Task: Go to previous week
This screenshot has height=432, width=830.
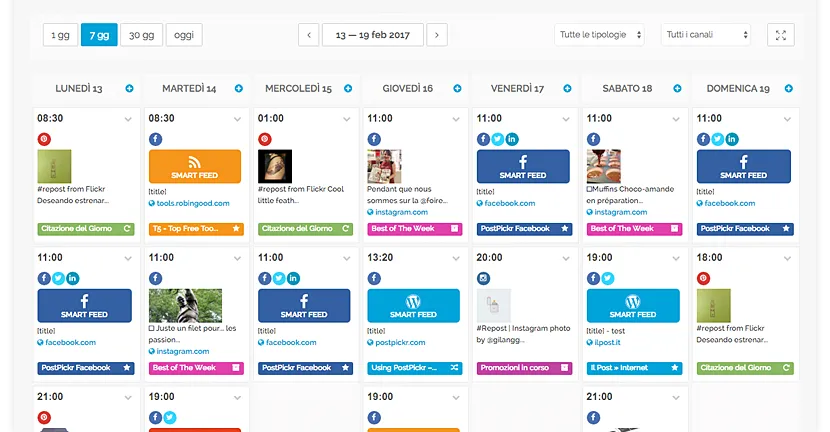Action: coord(309,35)
